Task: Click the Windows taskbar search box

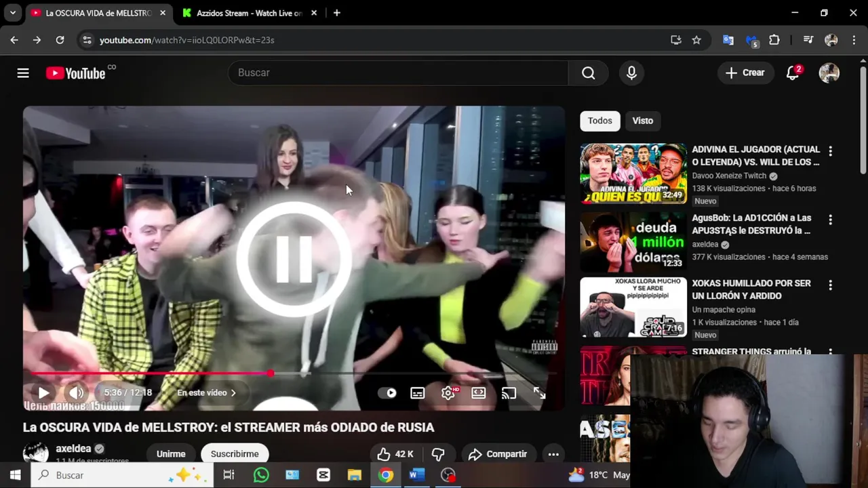Action: (x=122, y=475)
